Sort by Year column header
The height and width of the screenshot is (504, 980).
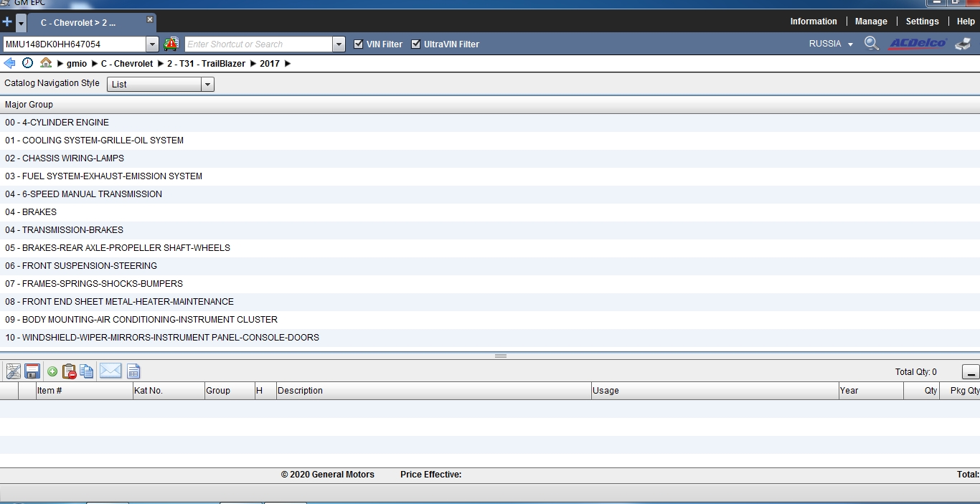[871, 391]
